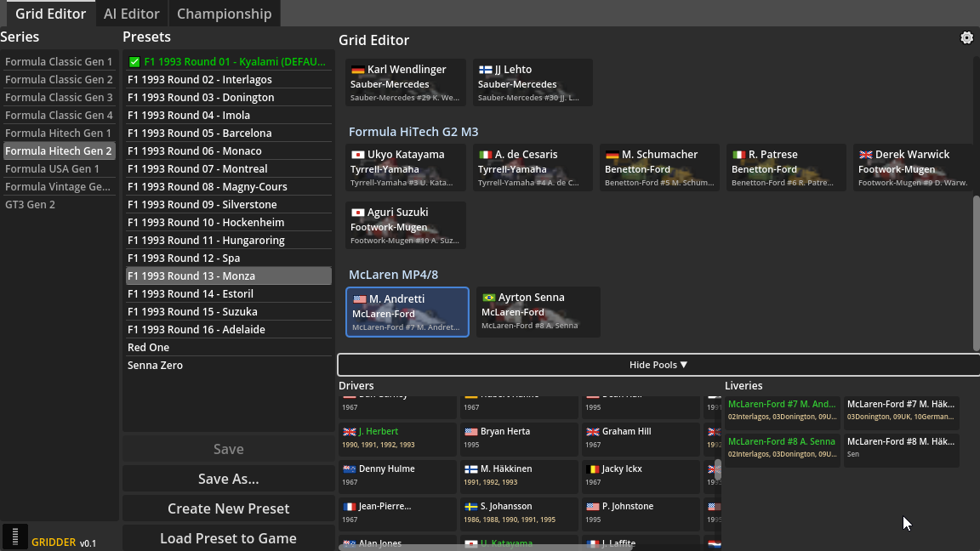
Task: Choose preset F1 1993 Round 03 - Donington
Action: point(229,98)
